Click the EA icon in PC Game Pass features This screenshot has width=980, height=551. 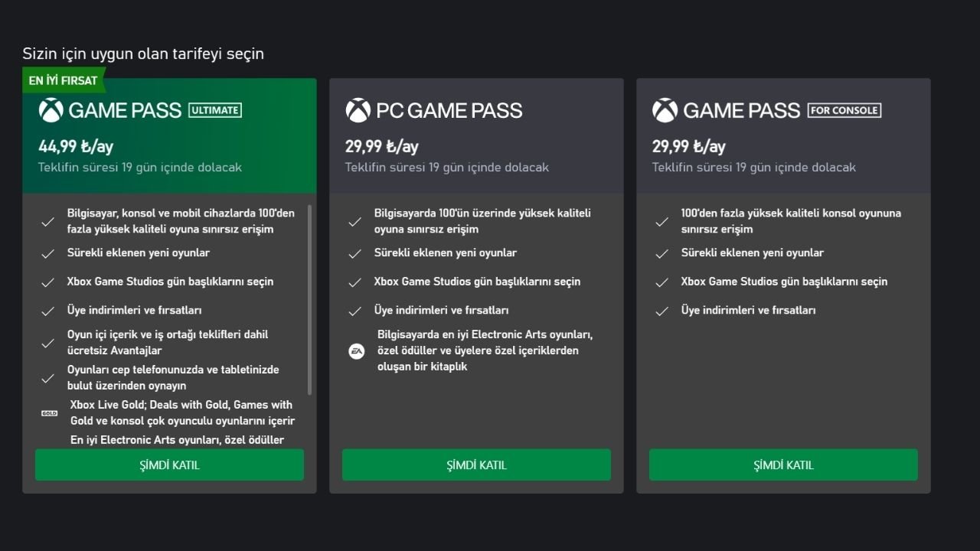point(357,351)
